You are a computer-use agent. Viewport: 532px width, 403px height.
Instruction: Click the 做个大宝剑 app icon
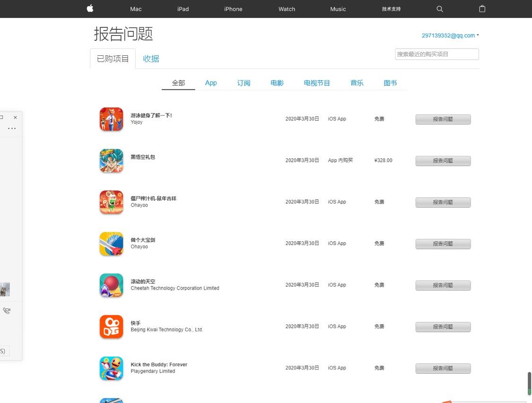111,244
